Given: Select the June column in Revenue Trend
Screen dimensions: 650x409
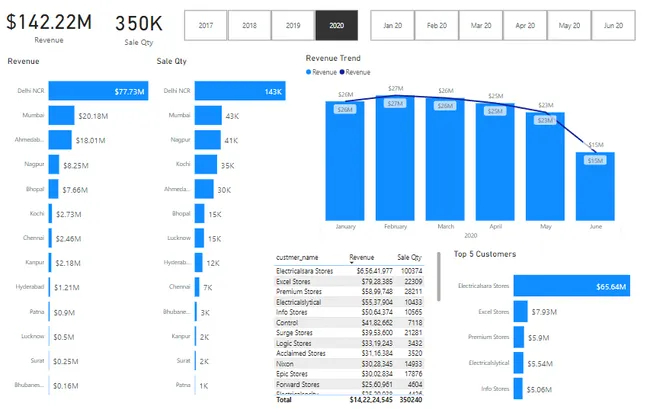Looking at the screenshot, I should [x=594, y=185].
